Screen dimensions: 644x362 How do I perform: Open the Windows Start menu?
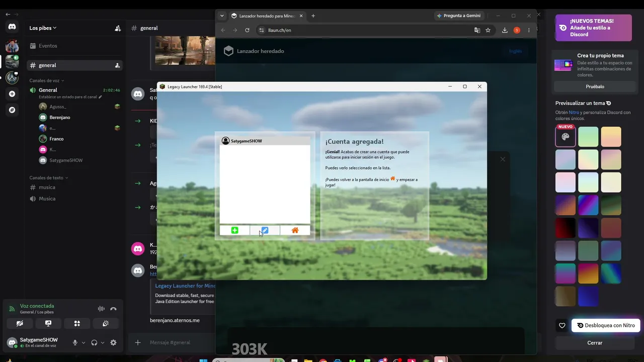point(203,360)
